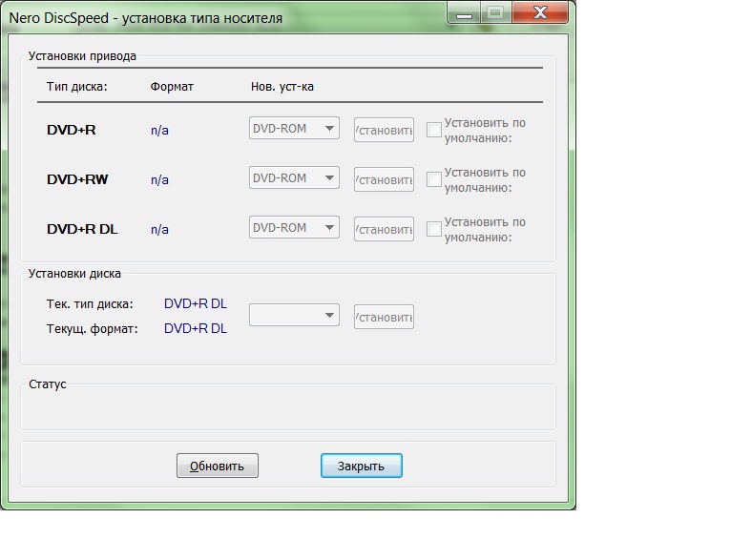This screenshot has width=751, height=560.
Task: Click the Установить button for DVD+RW
Action: pos(384,179)
